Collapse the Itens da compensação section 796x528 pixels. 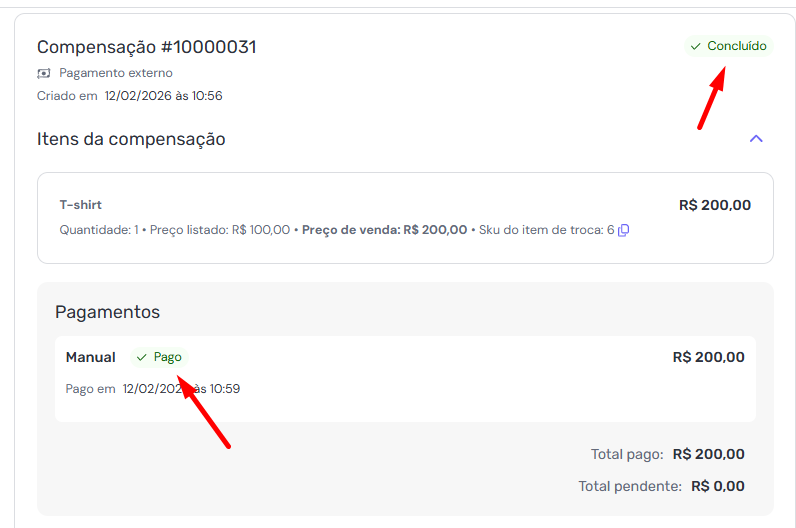pyautogui.click(x=756, y=139)
